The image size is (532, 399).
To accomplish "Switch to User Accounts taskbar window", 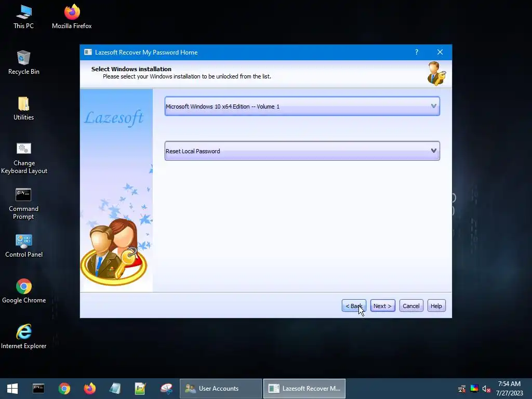I will (220, 389).
